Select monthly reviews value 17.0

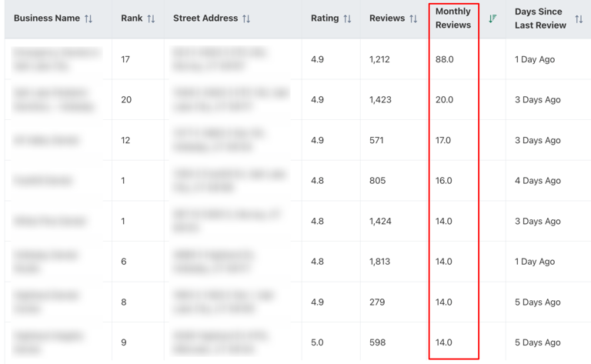coord(443,141)
